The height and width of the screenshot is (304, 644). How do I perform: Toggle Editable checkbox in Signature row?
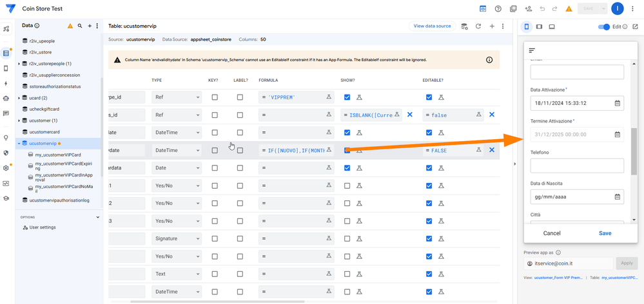429,238
